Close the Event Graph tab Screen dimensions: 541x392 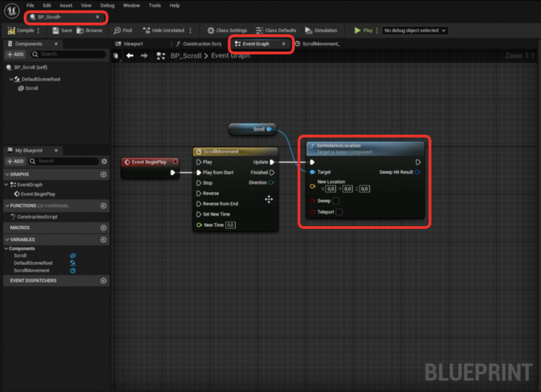pos(284,44)
